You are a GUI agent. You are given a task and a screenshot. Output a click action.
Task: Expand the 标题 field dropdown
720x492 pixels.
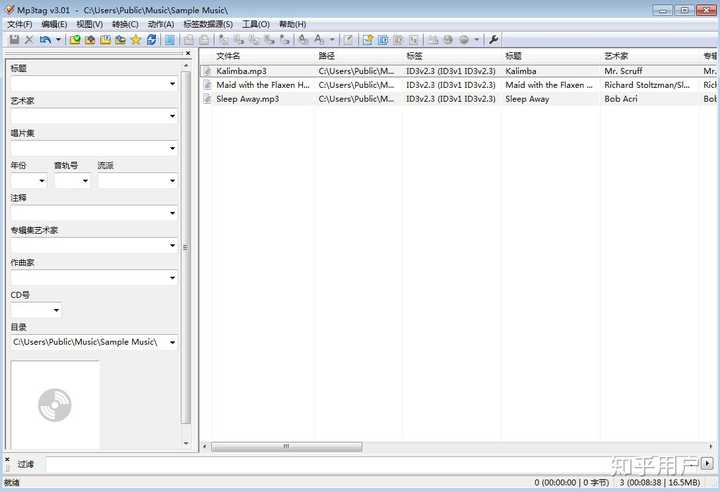click(x=172, y=84)
